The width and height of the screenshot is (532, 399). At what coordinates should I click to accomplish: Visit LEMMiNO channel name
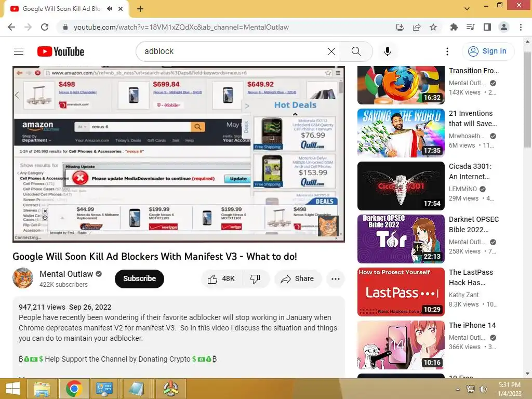coord(463,189)
